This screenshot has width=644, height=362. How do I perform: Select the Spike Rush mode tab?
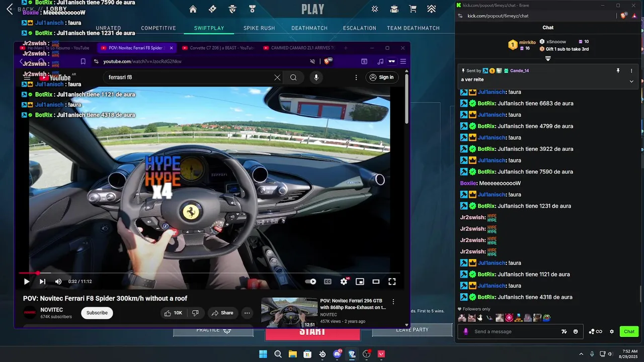[259, 28]
